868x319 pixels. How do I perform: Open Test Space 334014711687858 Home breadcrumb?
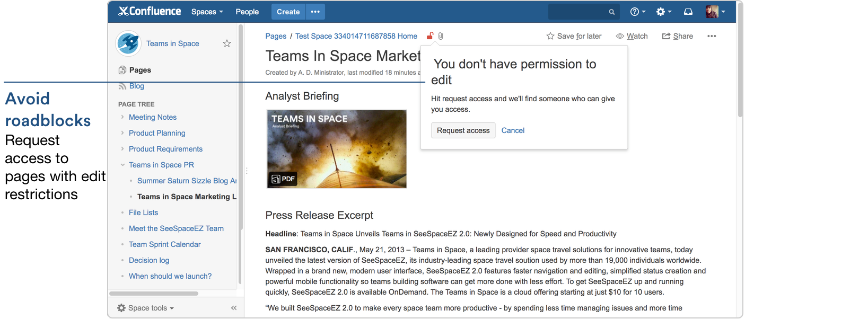(356, 36)
